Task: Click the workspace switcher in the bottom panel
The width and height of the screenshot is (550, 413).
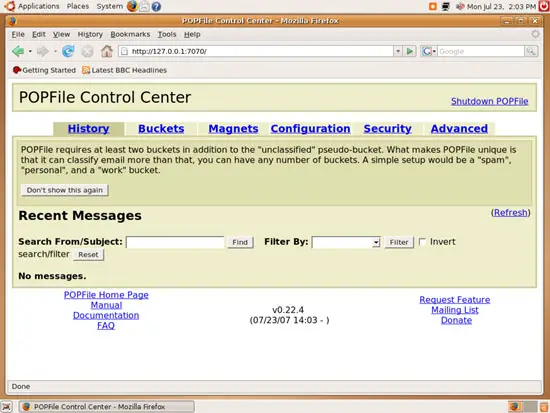Action: pyautogui.click(x=523, y=407)
